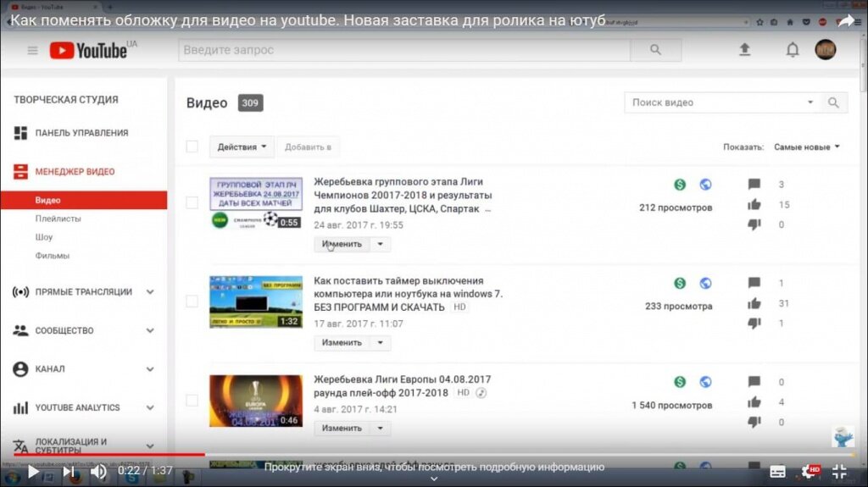Open the Поиск видео filter arrow
Viewport: 868px width, 487px height.
(x=810, y=102)
